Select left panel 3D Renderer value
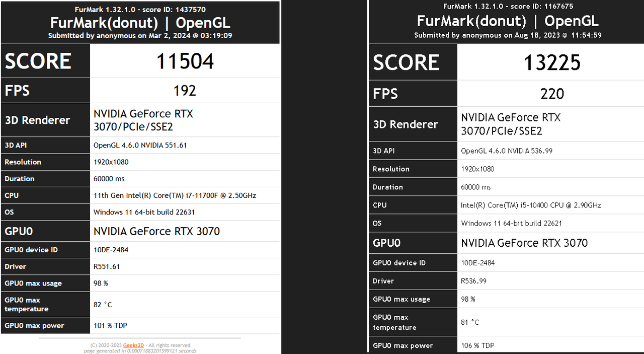Screen dimensions: 644x354 [x=143, y=120]
